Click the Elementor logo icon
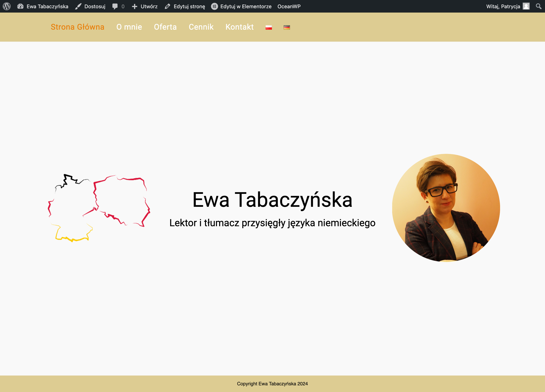 (214, 6)
